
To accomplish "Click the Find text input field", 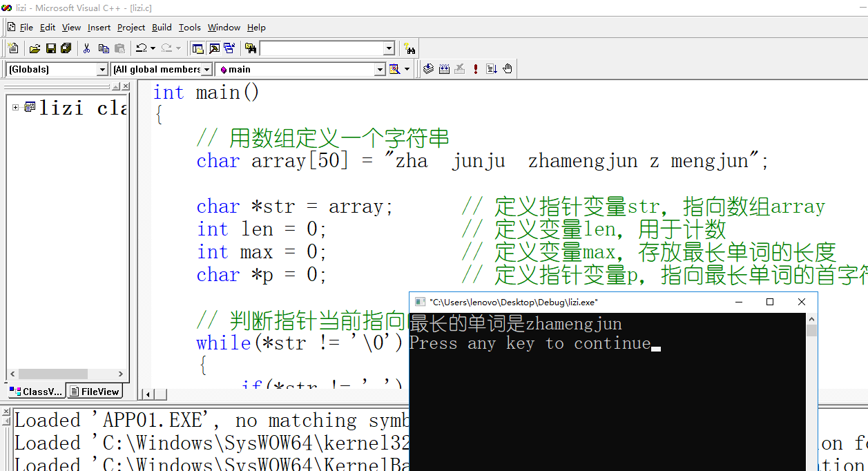I will pos(321,48).
